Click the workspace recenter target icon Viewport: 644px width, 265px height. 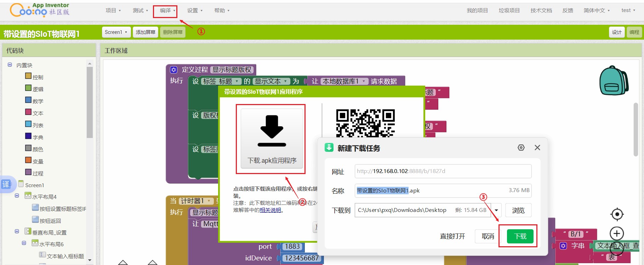point(617,214)
